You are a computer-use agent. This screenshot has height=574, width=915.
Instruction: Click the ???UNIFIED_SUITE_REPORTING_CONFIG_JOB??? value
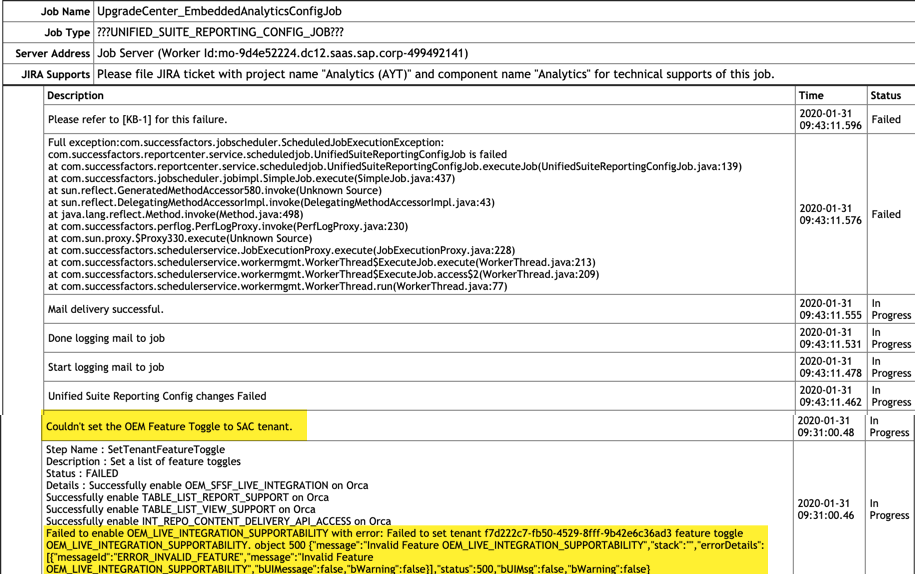click(x=221, y=32)
